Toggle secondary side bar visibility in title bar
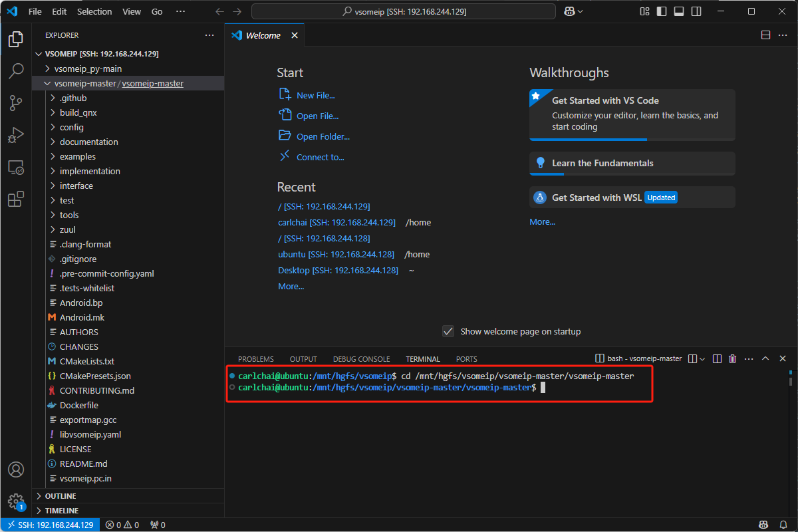798x532 pixels. point(696,11)
